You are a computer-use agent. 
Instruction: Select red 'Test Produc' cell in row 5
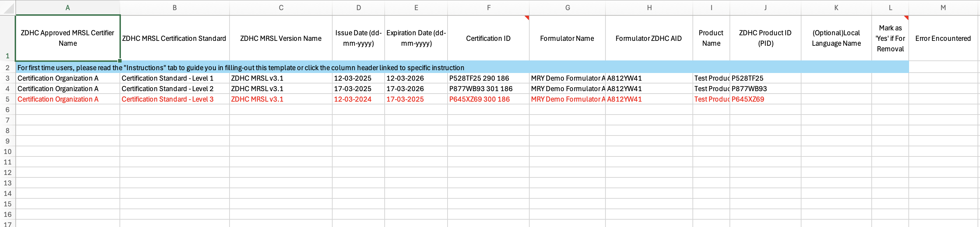click(711, 99)
